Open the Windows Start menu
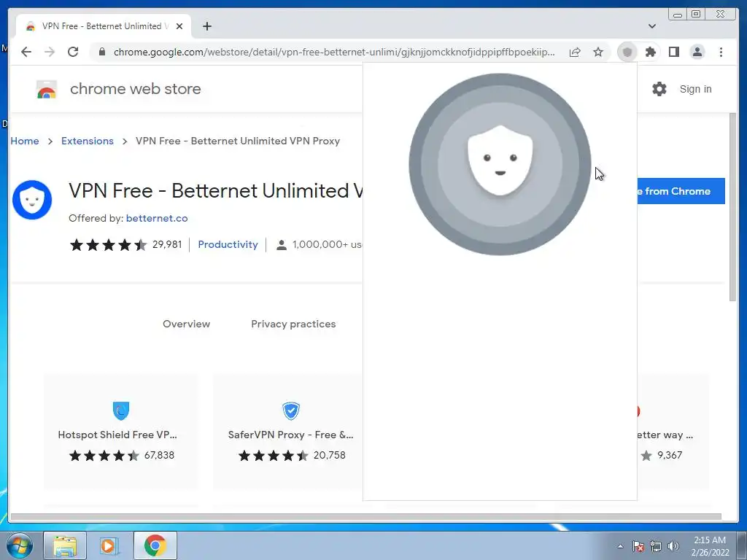The width and height of the screenshot is (747, 560). (20, 545)
